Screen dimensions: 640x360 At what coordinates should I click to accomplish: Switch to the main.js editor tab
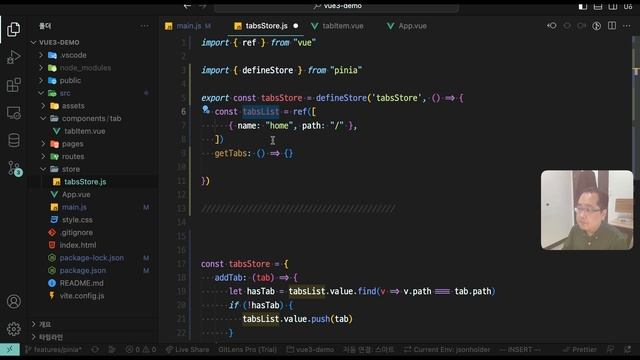pos(188,26)
